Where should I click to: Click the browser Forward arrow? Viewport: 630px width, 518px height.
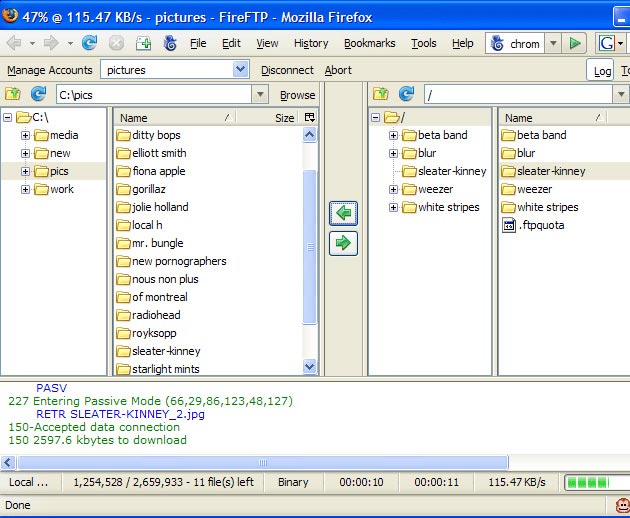pos(51,43)
